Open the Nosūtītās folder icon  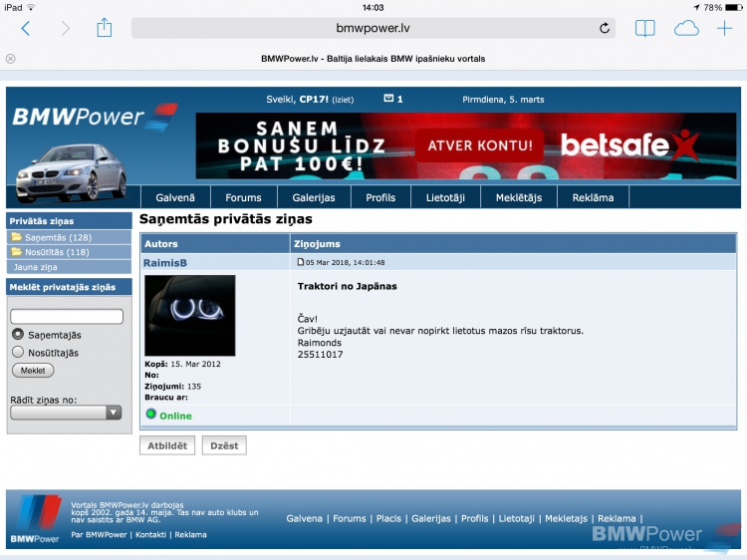click(x=17, y=251)
